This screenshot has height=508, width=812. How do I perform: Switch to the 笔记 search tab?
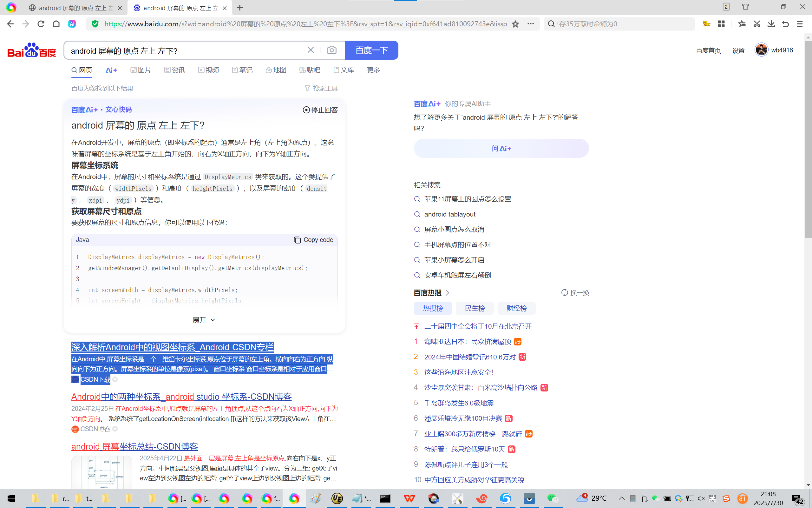[242, 70]
